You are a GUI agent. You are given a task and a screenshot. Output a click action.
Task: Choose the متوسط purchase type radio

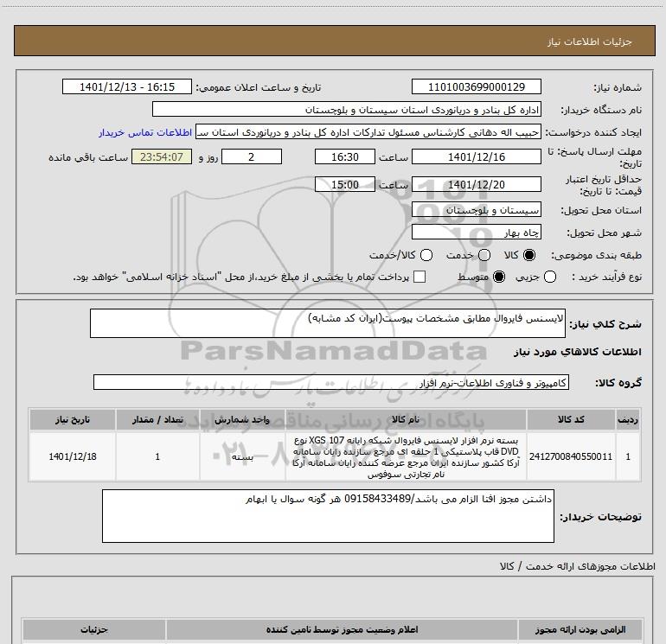pyautogui.click(x=499, y=277)
